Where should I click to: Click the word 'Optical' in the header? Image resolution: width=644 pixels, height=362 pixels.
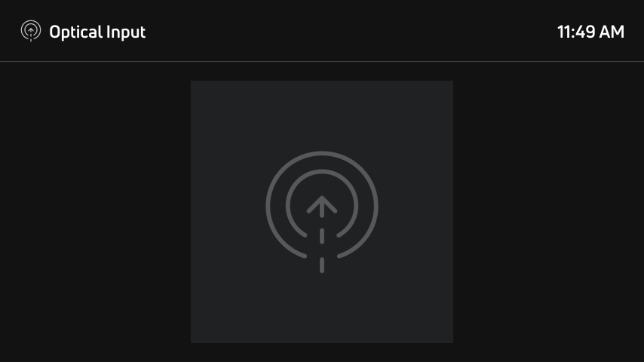click(75, 32)
